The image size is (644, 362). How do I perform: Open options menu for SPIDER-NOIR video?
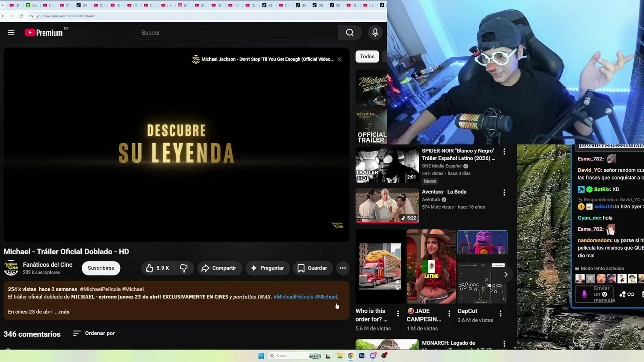tap(504, 151)
